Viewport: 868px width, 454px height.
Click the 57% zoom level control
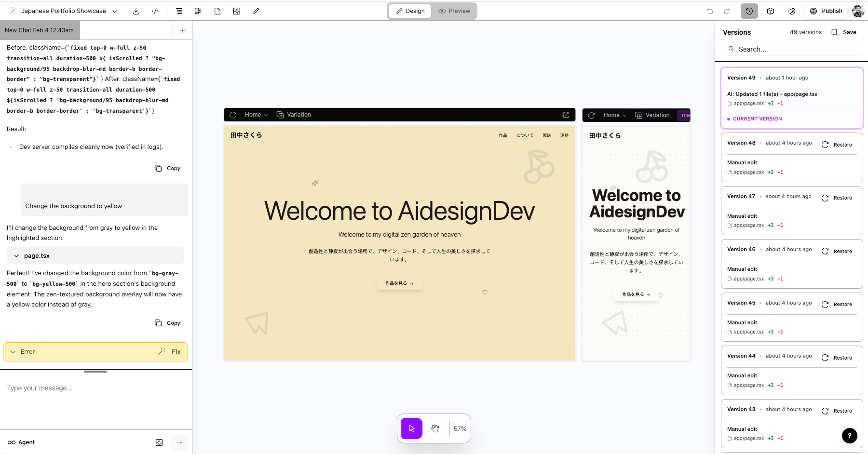point(460,428)
